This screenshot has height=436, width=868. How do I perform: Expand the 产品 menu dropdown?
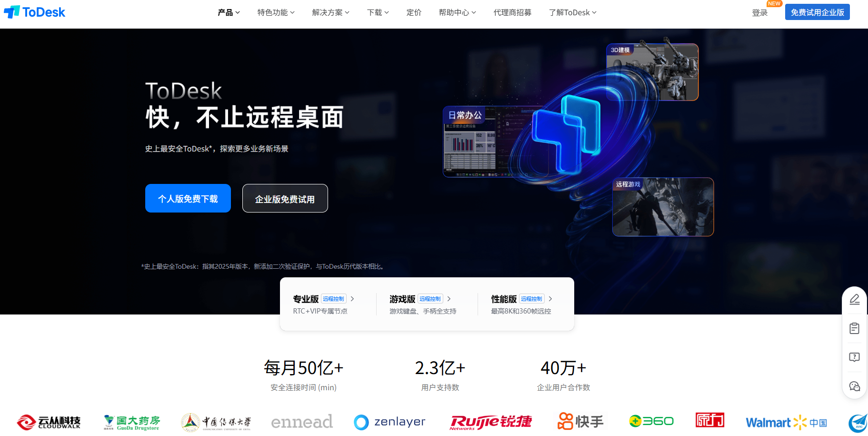pos(229,12)
